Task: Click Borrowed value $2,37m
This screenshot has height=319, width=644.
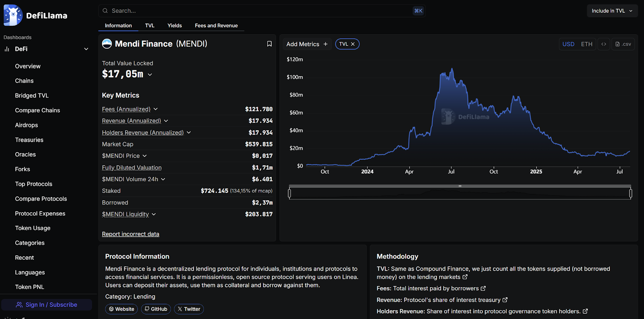Action: click(262, 203)
